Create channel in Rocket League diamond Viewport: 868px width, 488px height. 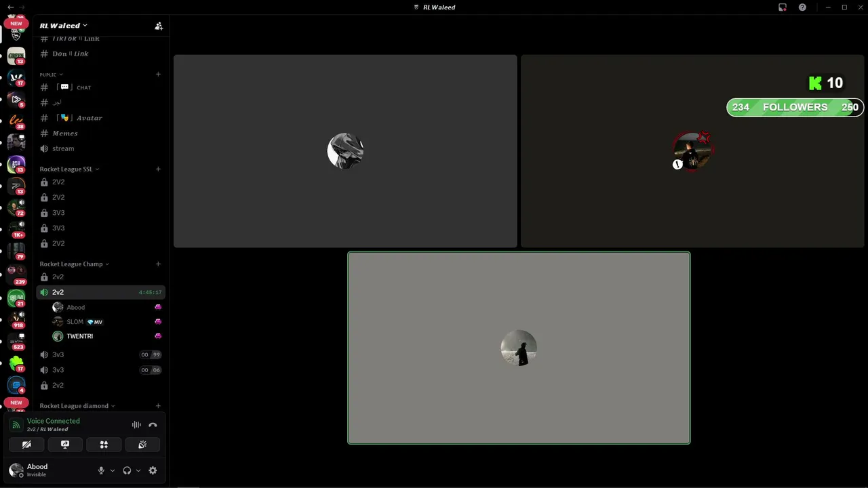pos(158,406)
